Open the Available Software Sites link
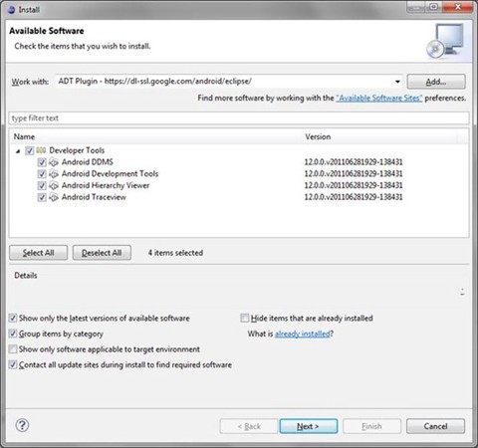Viewport: 478px width, 448px height. coord(379,98)
